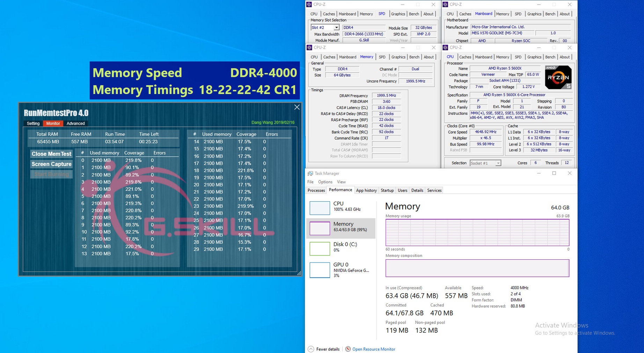Click the Memory composition bar
Image resolution: width=644 pixels, height=353 pixels.
[477, 268]
